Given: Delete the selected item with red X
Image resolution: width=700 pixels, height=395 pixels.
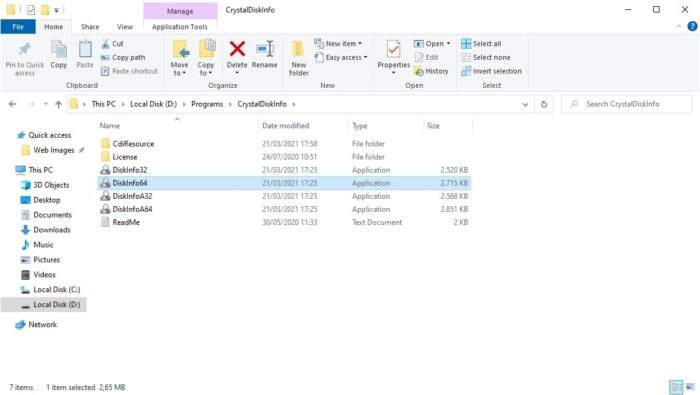Looking at the screenshot, I should click(x=237, y=57).
